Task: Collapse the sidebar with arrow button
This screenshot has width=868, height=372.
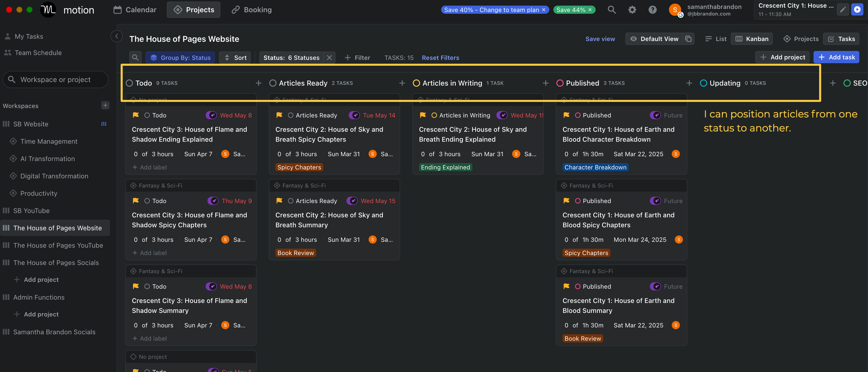Action: coord(116,36)
